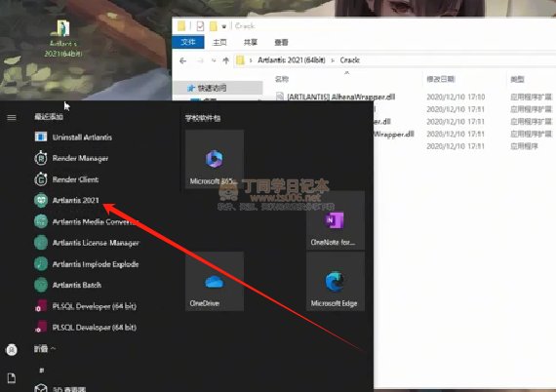Open the 共享 ribbon tab in Explorer
Image resolution: width=556 pixels, height=392 pixels.
(x=251, y=42)
